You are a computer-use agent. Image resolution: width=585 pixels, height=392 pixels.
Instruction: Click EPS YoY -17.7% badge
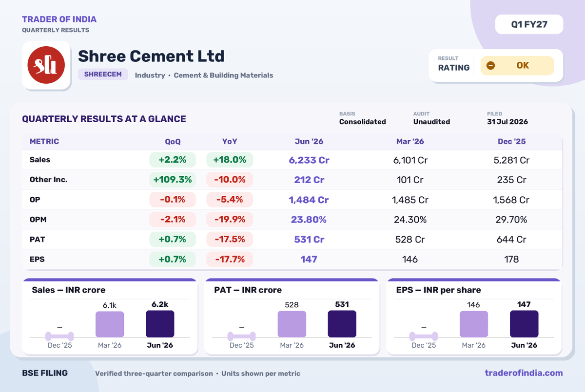230,259
